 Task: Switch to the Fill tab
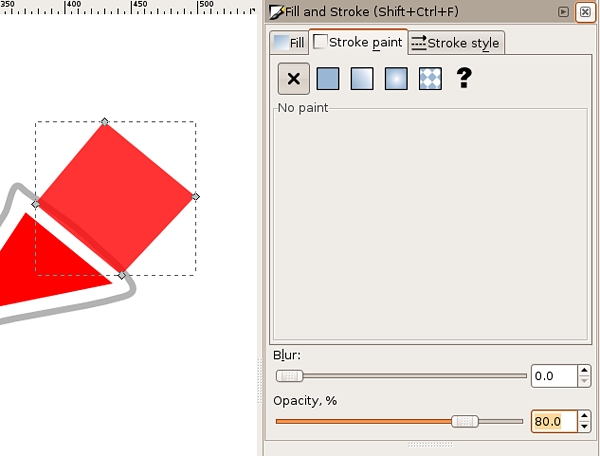click(x=288, y=43)
